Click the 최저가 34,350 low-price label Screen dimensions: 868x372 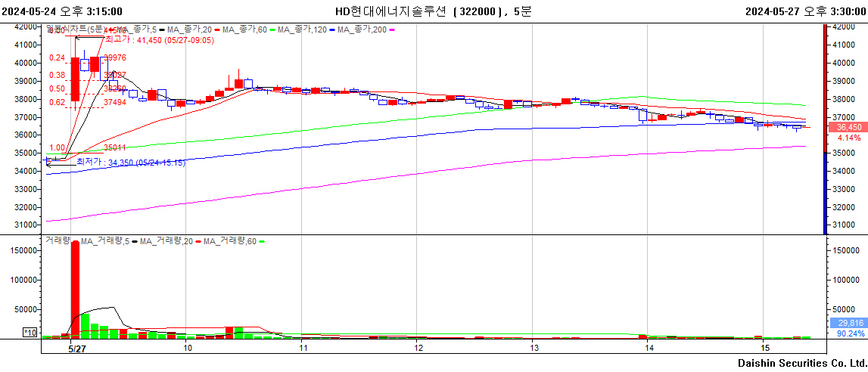(x=131, y=162)
